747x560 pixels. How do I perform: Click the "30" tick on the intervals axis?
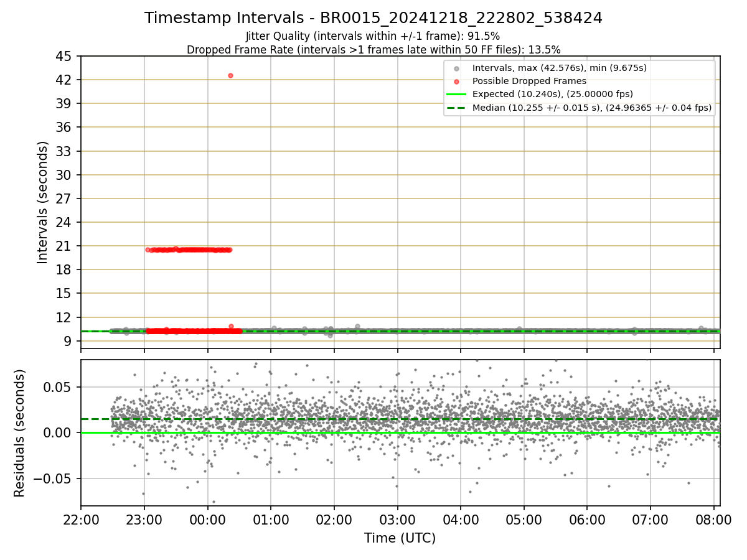(65, 175)
